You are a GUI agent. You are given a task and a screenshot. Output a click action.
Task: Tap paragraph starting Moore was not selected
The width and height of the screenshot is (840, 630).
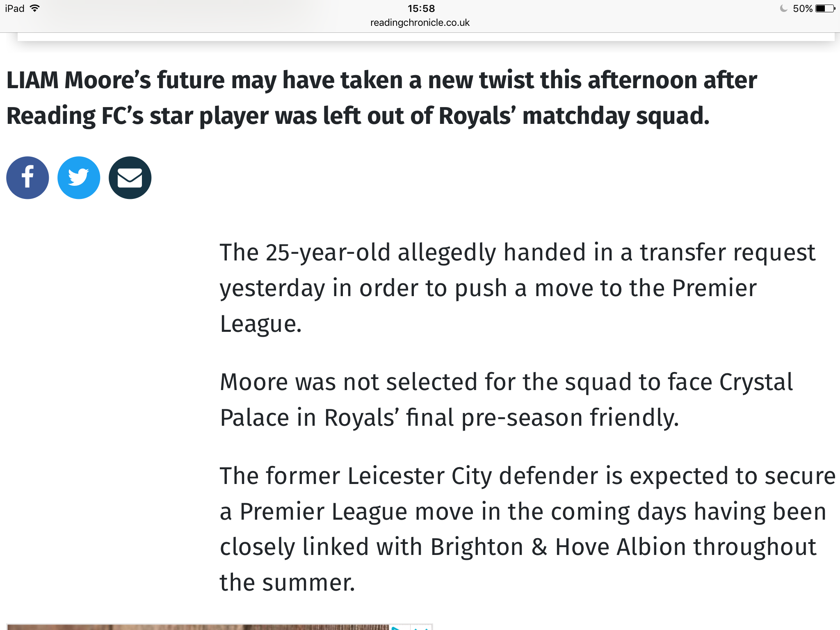click(x=506, y=399)
